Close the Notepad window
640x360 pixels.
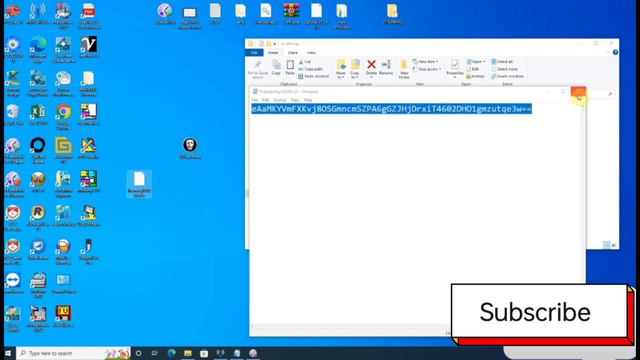point(578,92)
